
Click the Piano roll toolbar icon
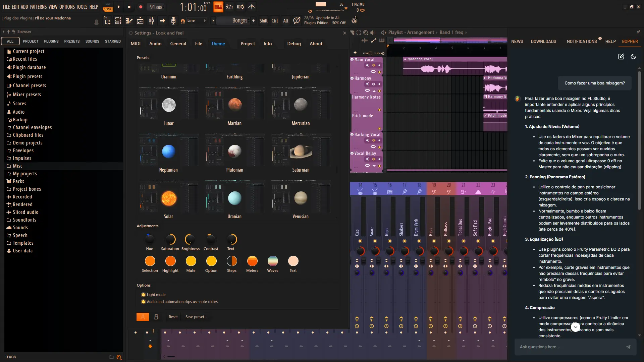point(129,21)
